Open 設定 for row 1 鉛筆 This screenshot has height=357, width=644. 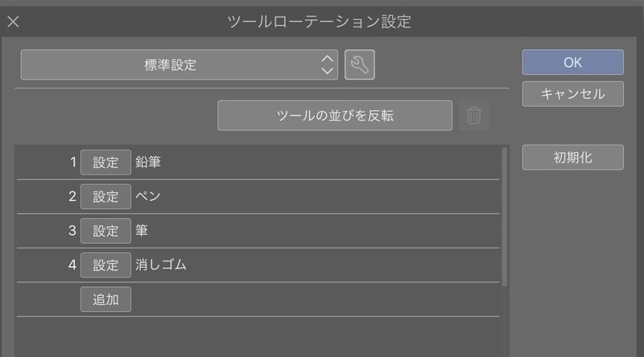(x=105, y=162)
